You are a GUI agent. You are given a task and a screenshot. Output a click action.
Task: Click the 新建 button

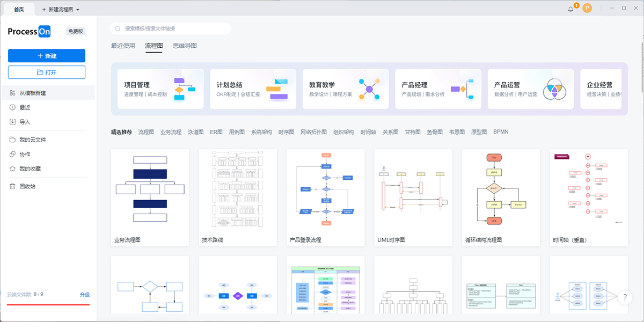tap(46, 56)
